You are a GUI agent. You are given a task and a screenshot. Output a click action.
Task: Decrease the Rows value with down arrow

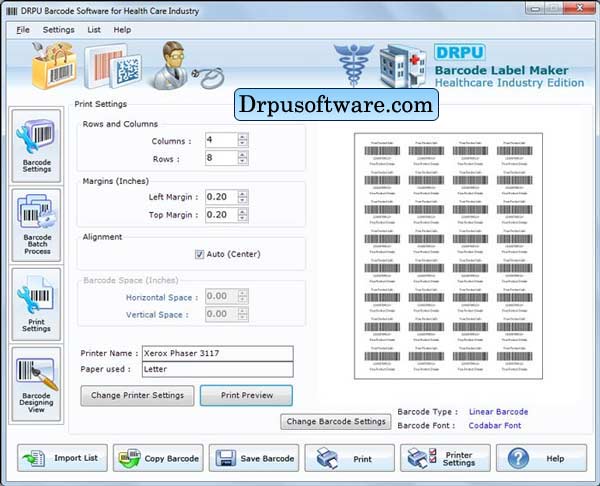point(243,161)
